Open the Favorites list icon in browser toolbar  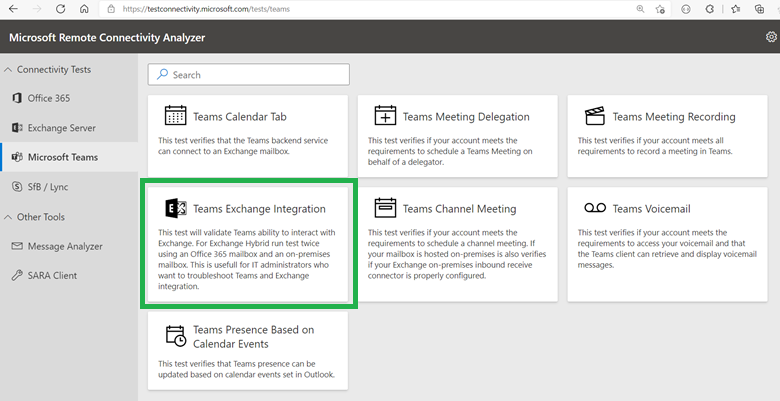[735, 9]
